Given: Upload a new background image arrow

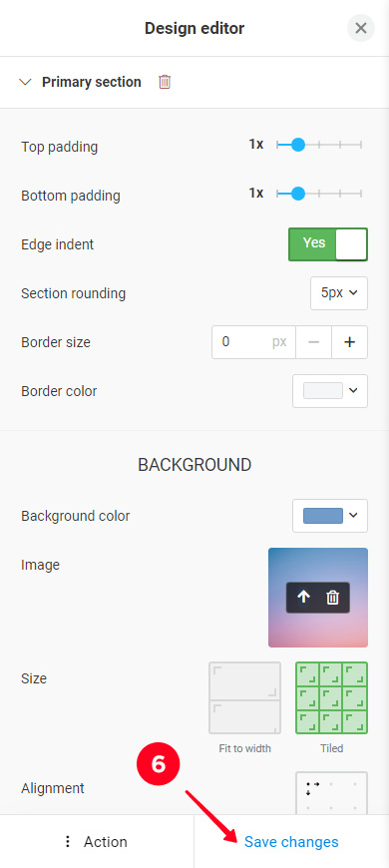Looking at the screenshot, I should pos(304,598).
